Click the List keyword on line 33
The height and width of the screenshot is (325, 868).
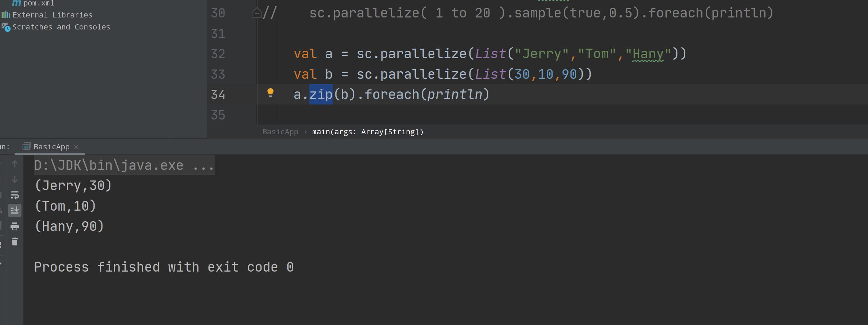[x=490, y=74]
